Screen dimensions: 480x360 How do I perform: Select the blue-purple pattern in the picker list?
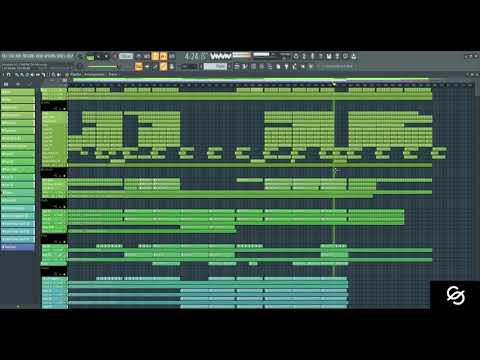(17, 247)
